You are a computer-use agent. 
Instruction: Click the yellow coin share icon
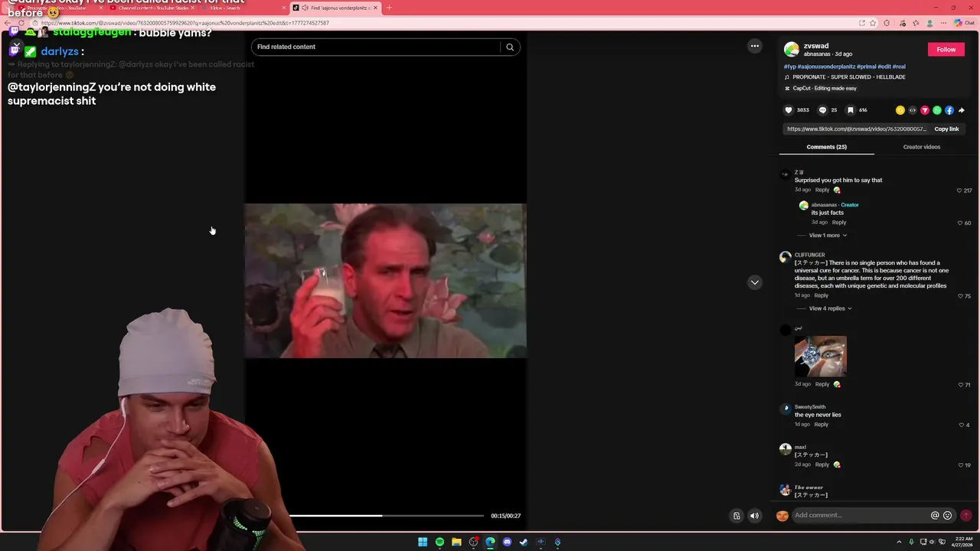[900, 110]
